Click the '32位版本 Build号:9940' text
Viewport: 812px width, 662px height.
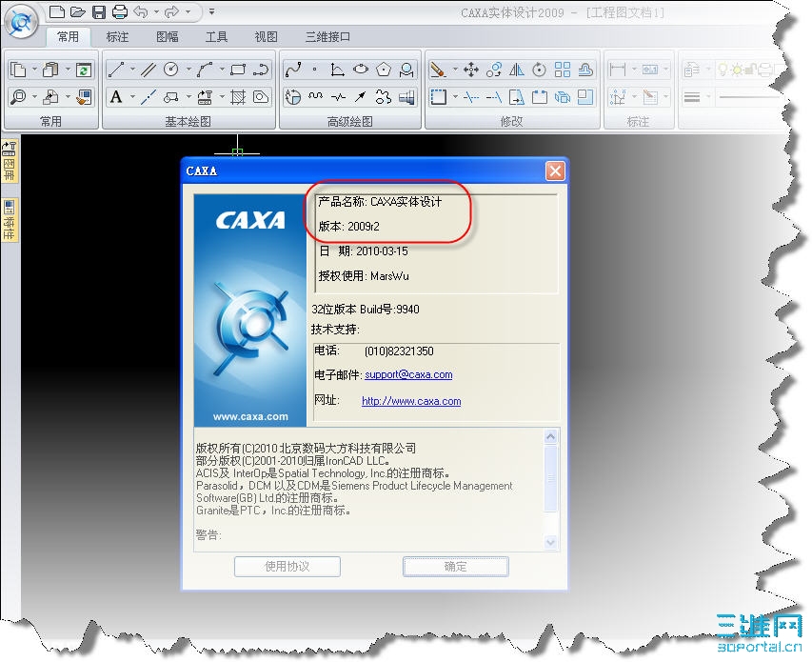point(366,310)
